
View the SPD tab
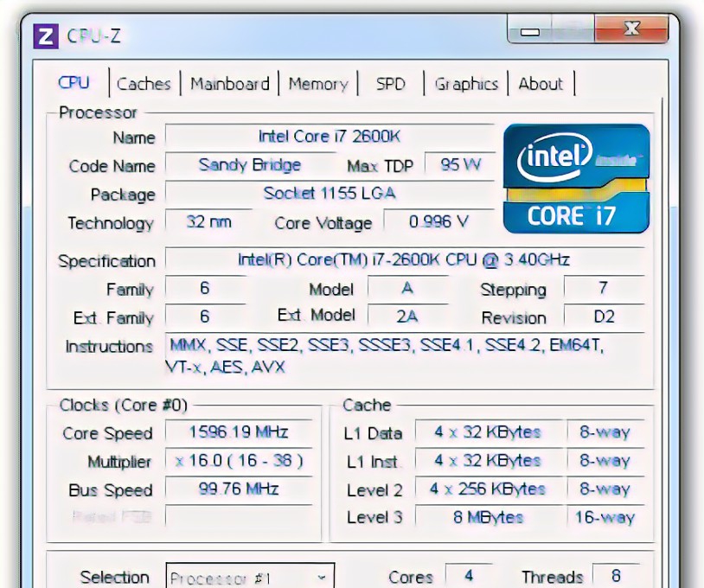[x=390, y=84]
